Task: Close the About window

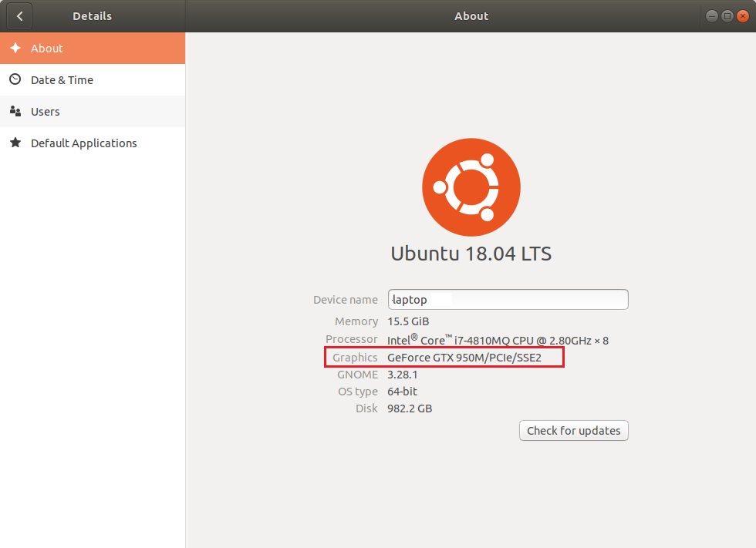Action: point(743,16)
